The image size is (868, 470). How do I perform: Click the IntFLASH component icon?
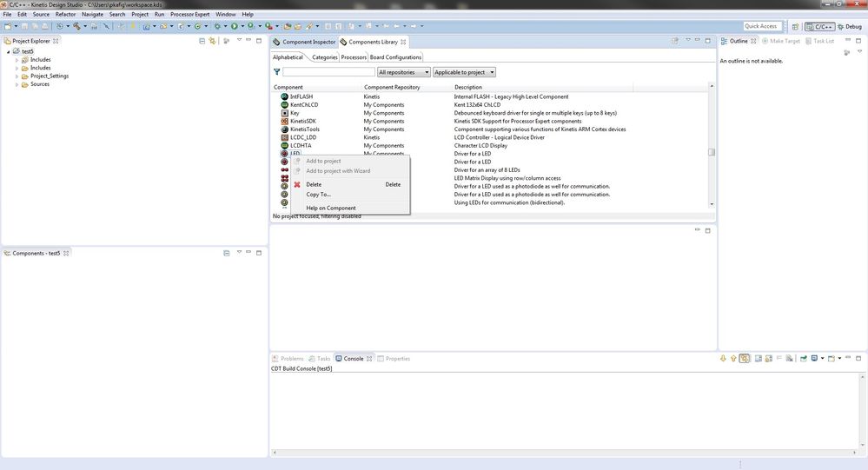pyautogui.click(x=284, y=96)
